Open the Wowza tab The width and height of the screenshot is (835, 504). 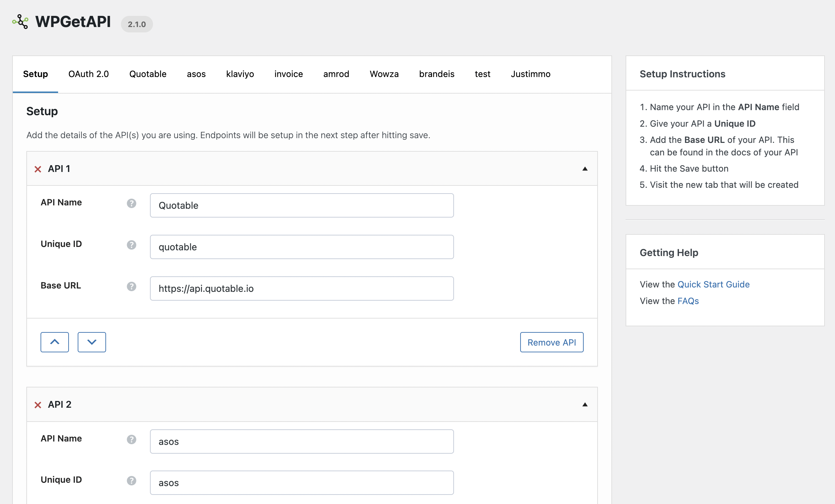384,74
